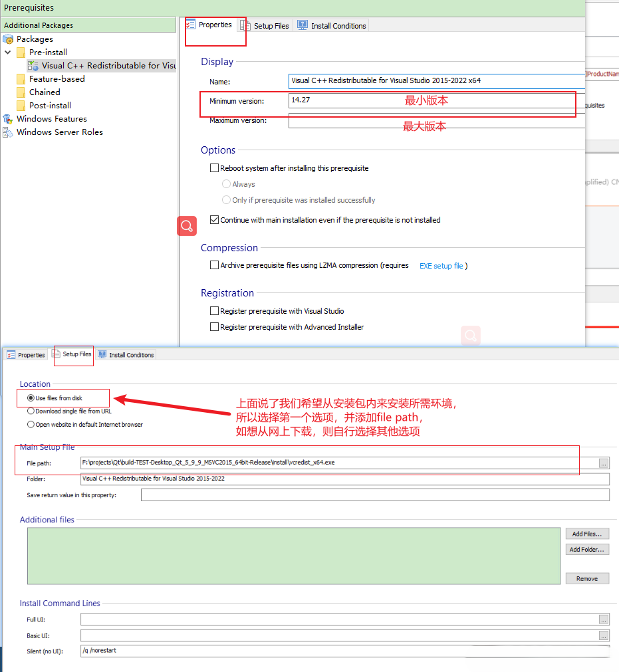
Task: Click the Feature-based folder icon
Action: (21, 79)
